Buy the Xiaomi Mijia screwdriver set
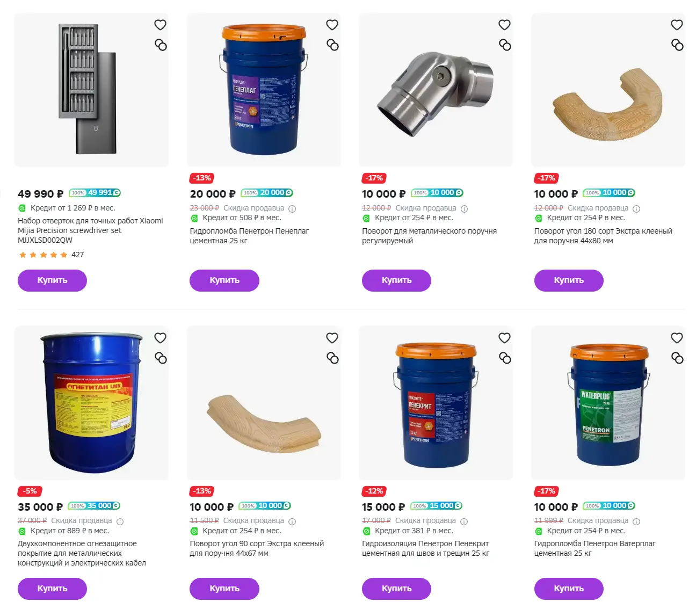The height and width of the screenshot is (616, 689). click(x=52, y=280)
